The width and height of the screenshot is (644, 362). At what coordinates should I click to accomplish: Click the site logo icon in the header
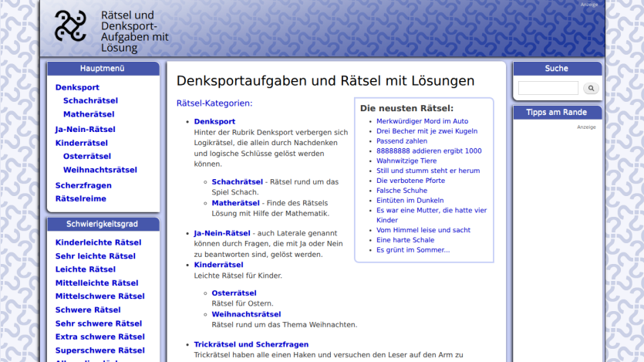tap(71, 26)
